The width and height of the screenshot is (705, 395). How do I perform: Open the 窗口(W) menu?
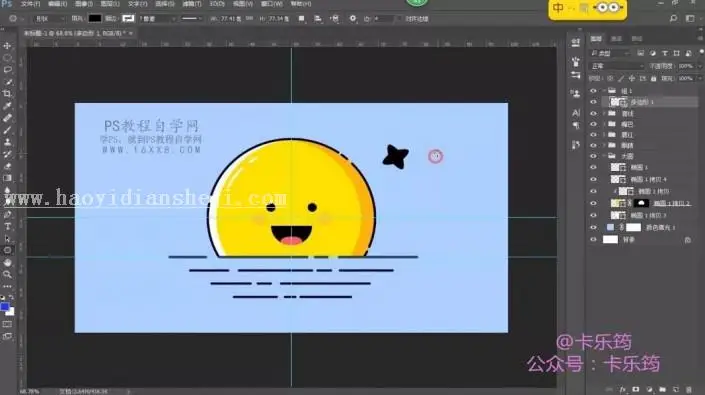point(272,4)
